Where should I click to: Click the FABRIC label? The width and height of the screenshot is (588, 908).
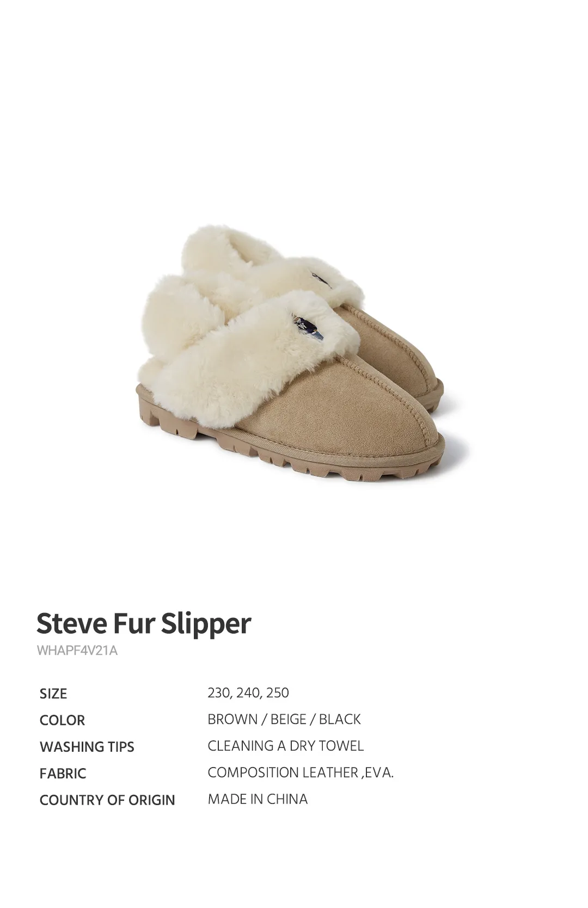pyautogui.click(x=63, y=774)
